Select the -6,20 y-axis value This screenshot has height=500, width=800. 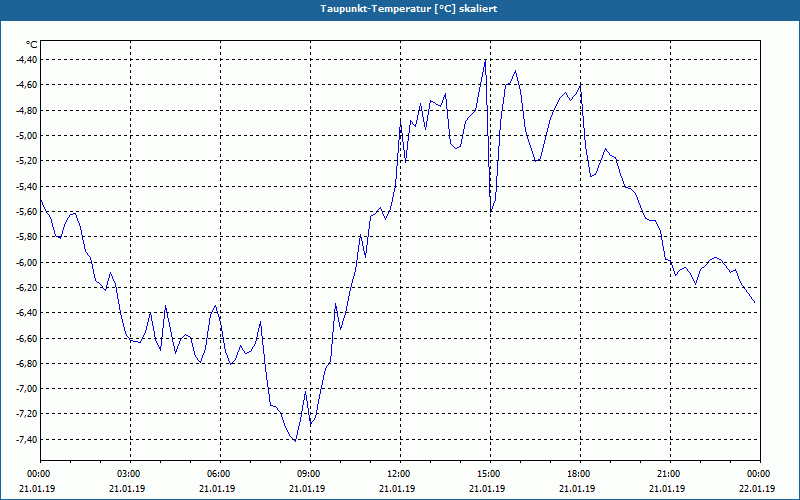(26, 287)
